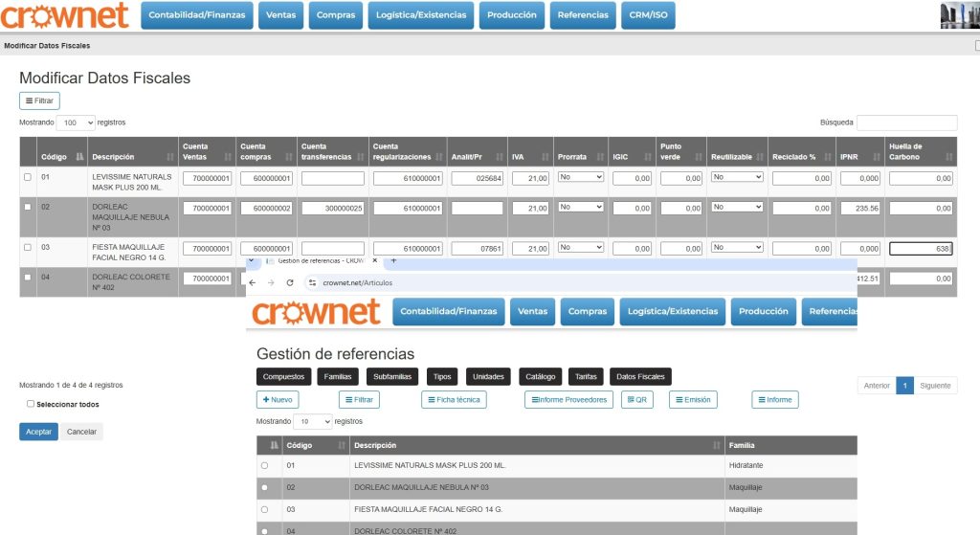
Task: Sort by Cuenta compras column header
Action: tap(266, 151)
